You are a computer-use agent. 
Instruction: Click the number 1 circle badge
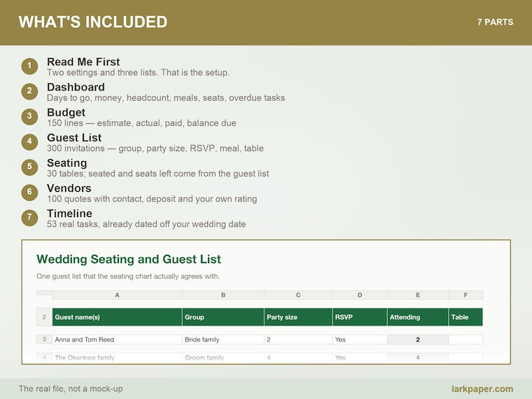click(x=29, y=66)
